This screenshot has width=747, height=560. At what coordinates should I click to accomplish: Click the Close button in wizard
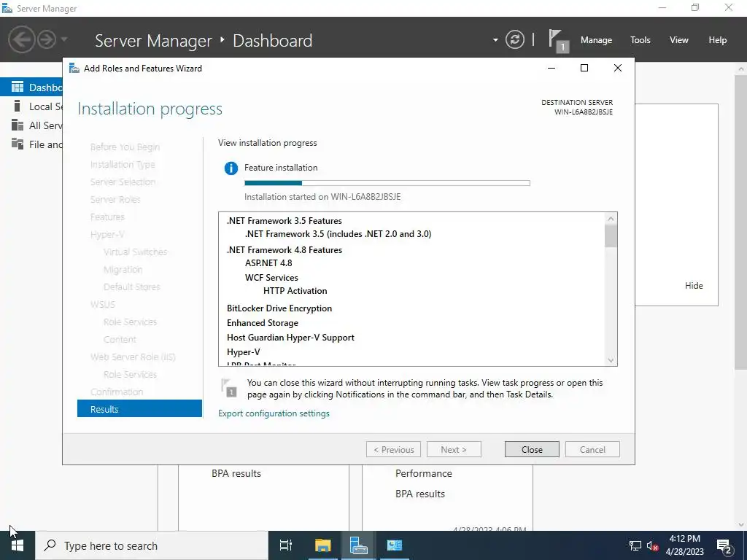(532, 449)
